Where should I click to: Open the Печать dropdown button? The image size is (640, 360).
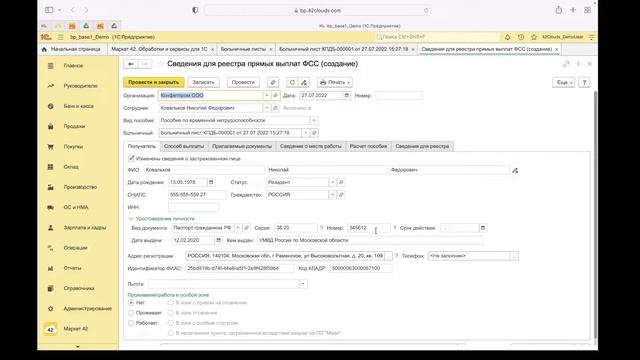pyautogui.click(x=334, y=82)
